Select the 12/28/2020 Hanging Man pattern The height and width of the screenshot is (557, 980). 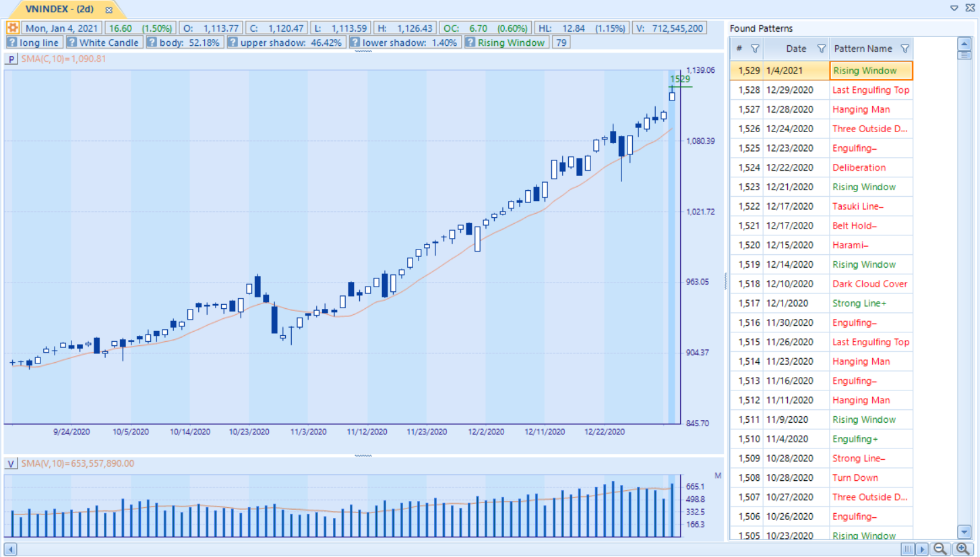tap(861, 109)
